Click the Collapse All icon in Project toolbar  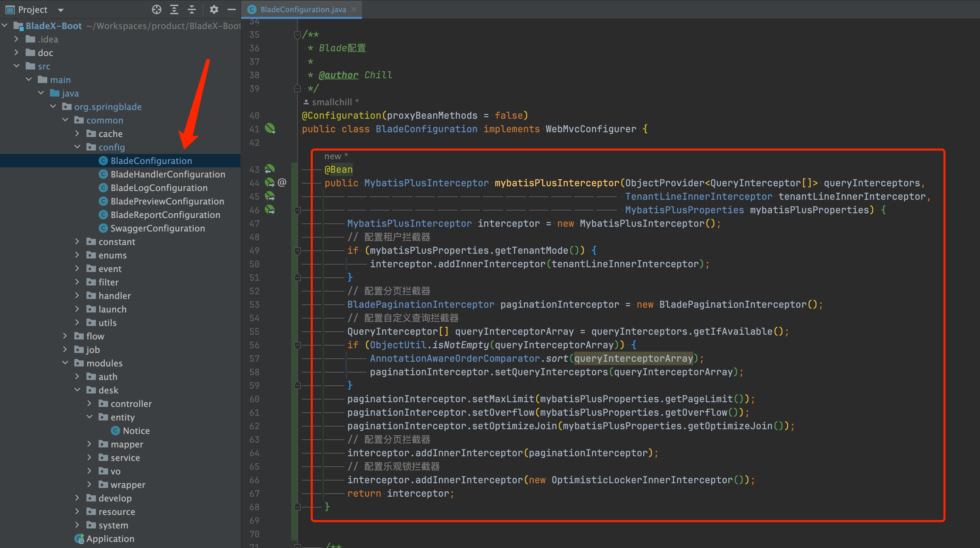pyautogui.click(x=192, y=9)
